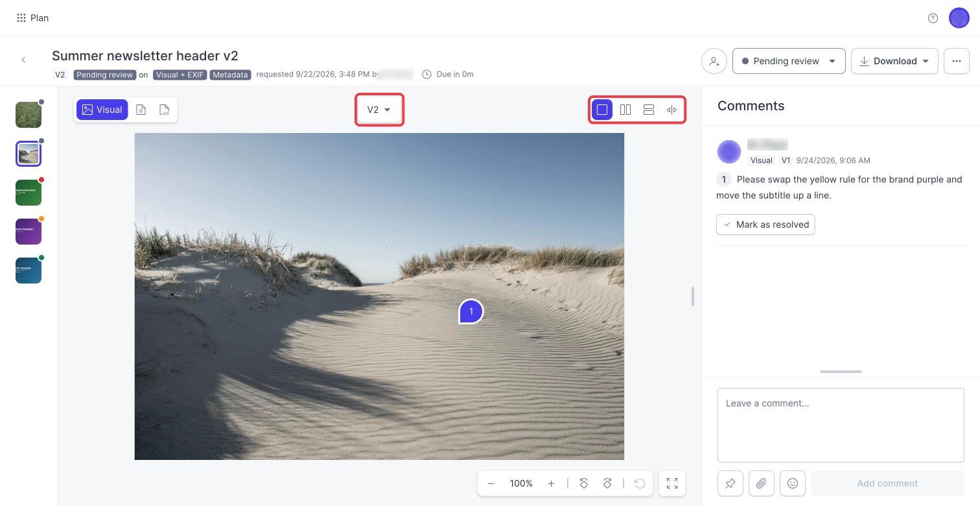
Task: Select the single view layout toggle
Action: coord(602,110)
